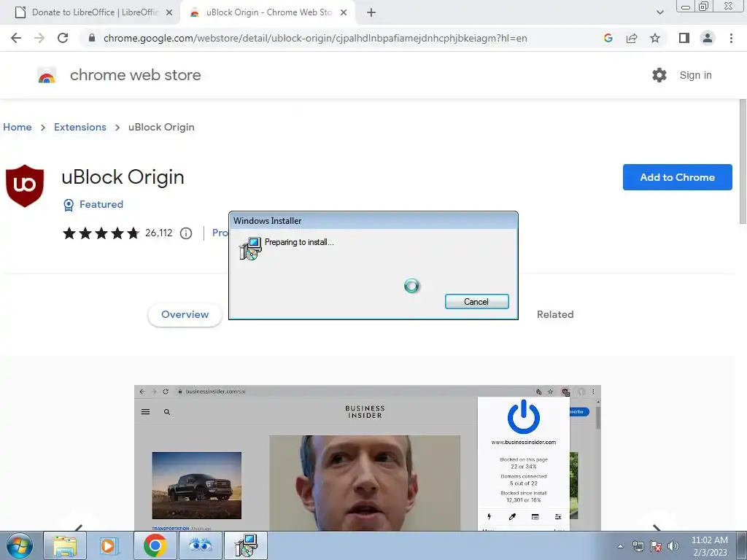Image resolution: width=747 pixels, height=560 pixels.
Task: Click the page vertical scrollbar
Action: [742, 161]
